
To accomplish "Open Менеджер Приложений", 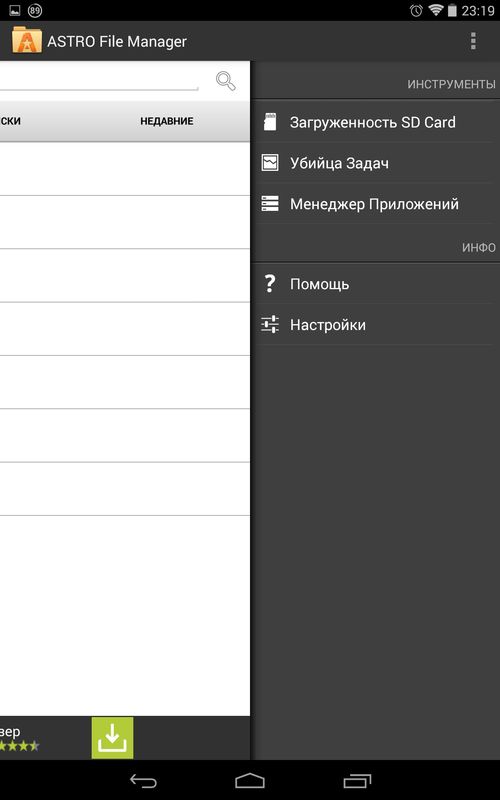I will [x=376, y=204].
